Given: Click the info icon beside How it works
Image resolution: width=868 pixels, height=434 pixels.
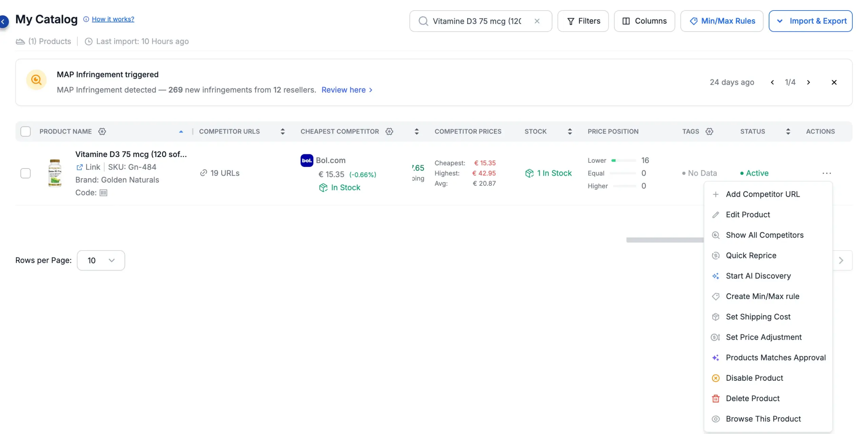Looking at the screenshot, I should pyautogui.click(x=86, y=19).
